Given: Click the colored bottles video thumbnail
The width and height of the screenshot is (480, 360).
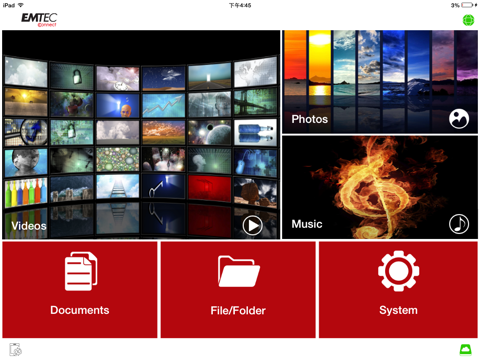Looking at the screenshot, I should 26,192.
